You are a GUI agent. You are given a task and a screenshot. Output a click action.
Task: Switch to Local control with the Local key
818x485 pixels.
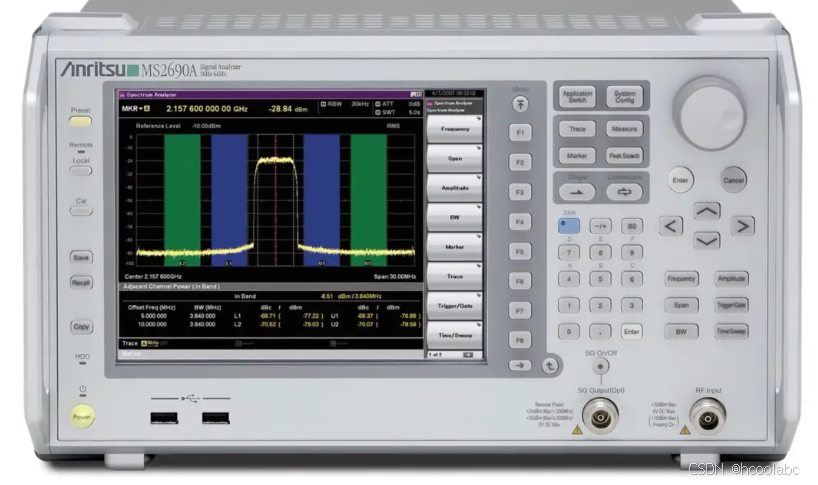click(81, 171)
